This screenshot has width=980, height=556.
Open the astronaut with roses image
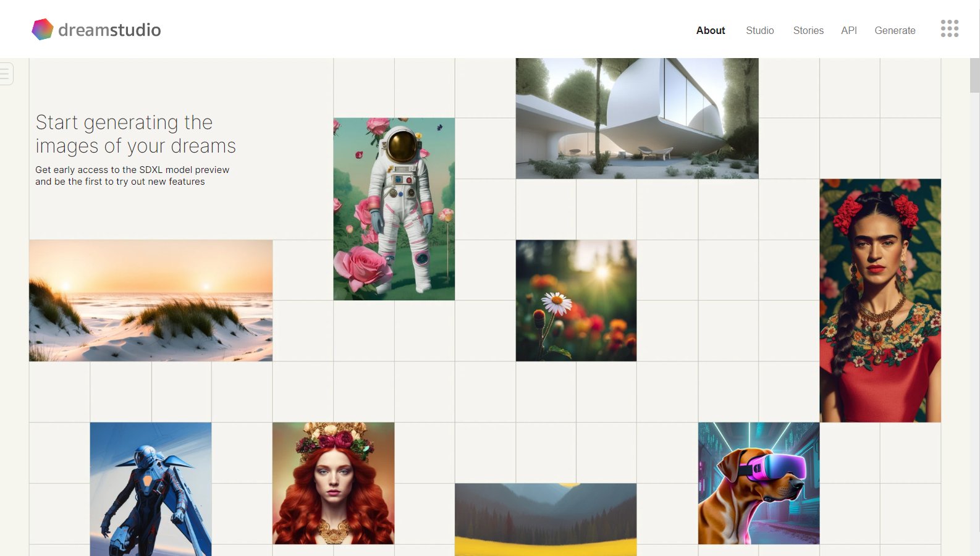click(x=394, y=209)
